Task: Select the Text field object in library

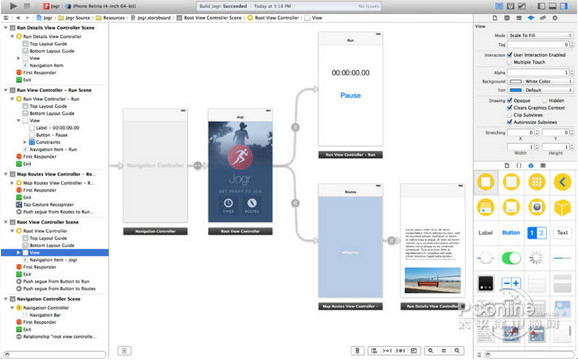Action: click(562, 233)
